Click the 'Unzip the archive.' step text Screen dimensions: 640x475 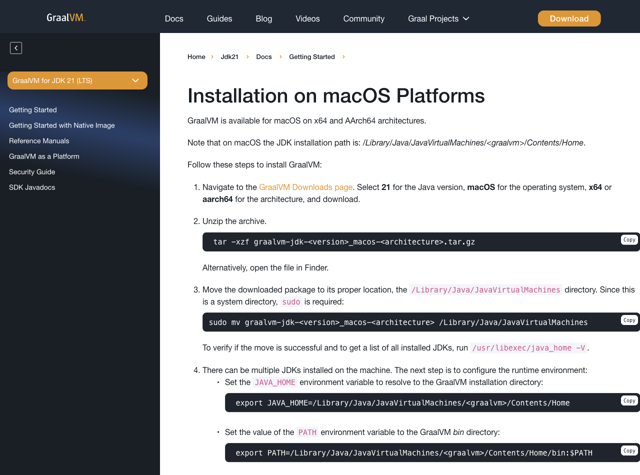(234, 221)
